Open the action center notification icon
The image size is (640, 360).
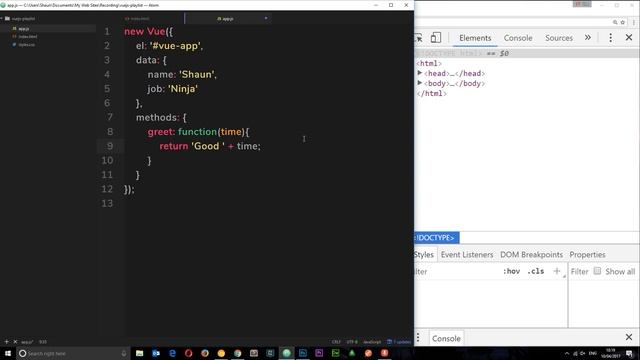point(630,353)
